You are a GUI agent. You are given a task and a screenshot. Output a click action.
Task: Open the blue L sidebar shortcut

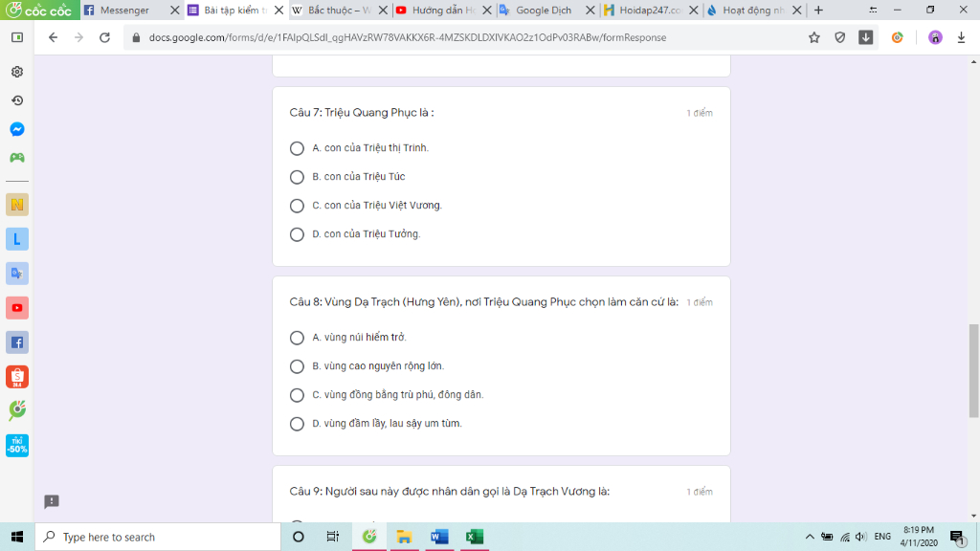tap(17, 238)
